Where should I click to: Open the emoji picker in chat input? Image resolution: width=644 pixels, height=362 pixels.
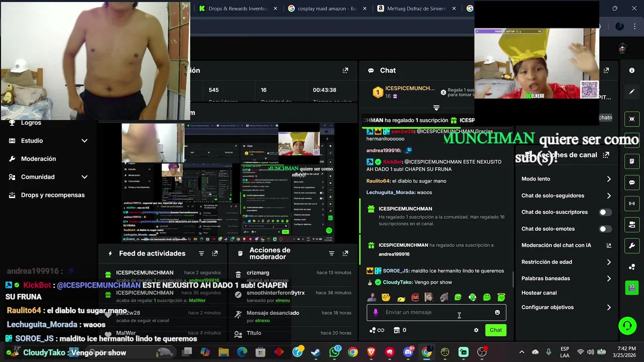click(x=498, y=312)
